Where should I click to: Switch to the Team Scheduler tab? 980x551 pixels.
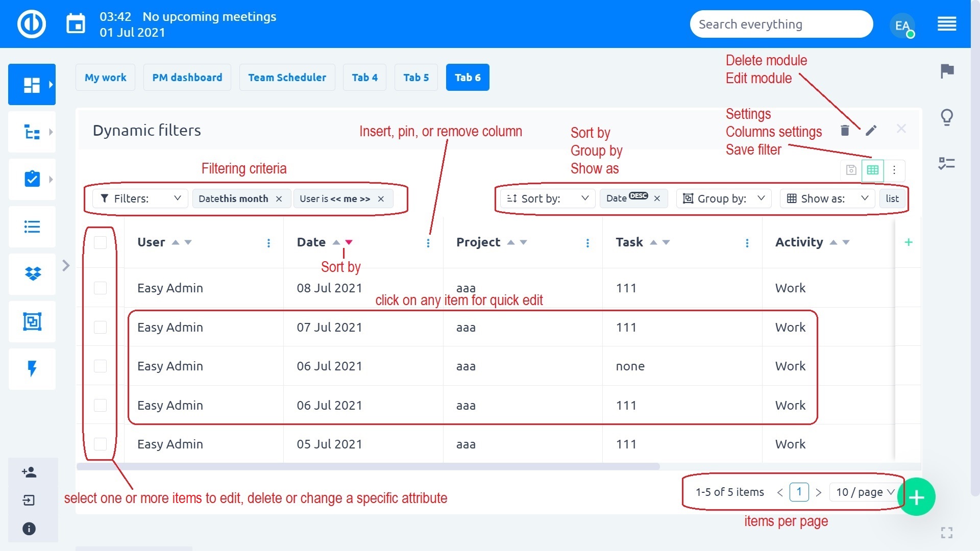click(x=287, y=78)
